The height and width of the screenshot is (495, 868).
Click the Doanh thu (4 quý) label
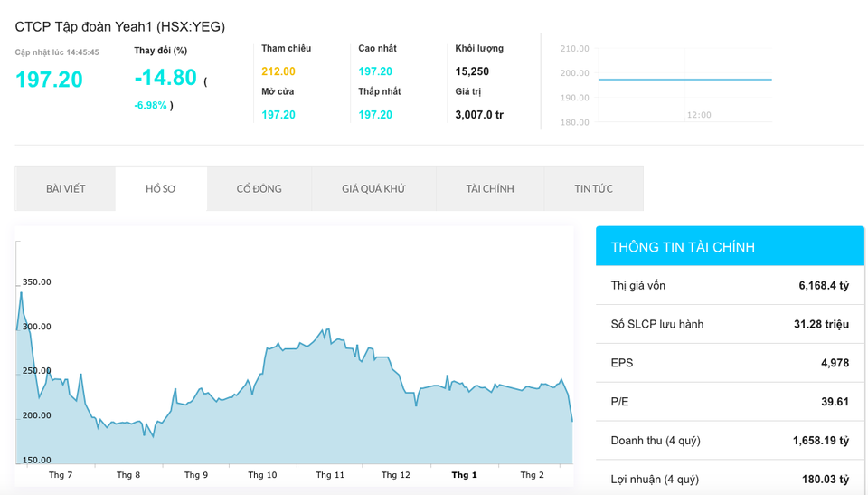click(x=656, y=441)
